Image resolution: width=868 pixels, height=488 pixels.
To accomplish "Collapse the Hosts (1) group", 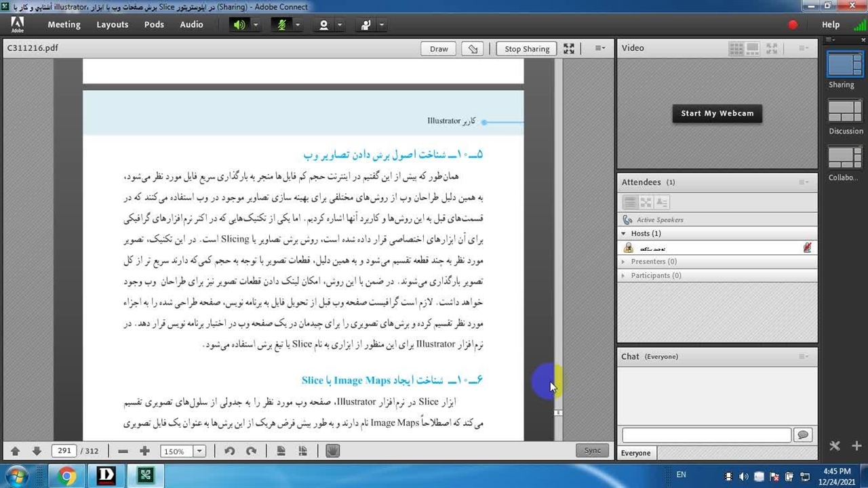I will pyautogui.click(x=624, y=234).
